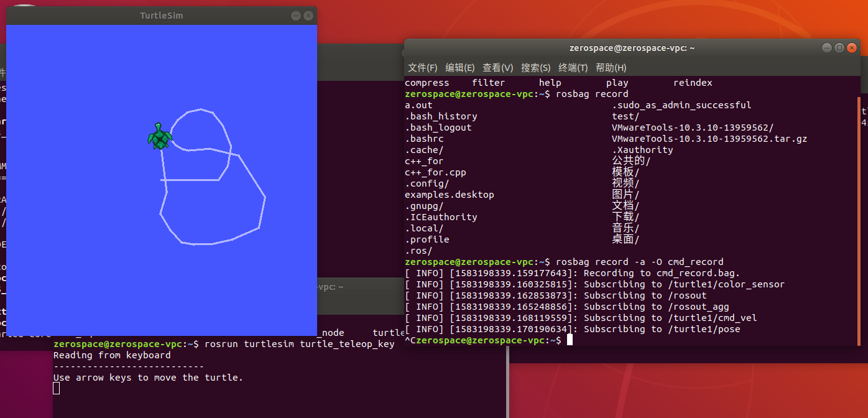The height and width of the screenshot is (418, 868).
Task: Click the '.sudo_as_admin_successful' entry
Action: 681,105
